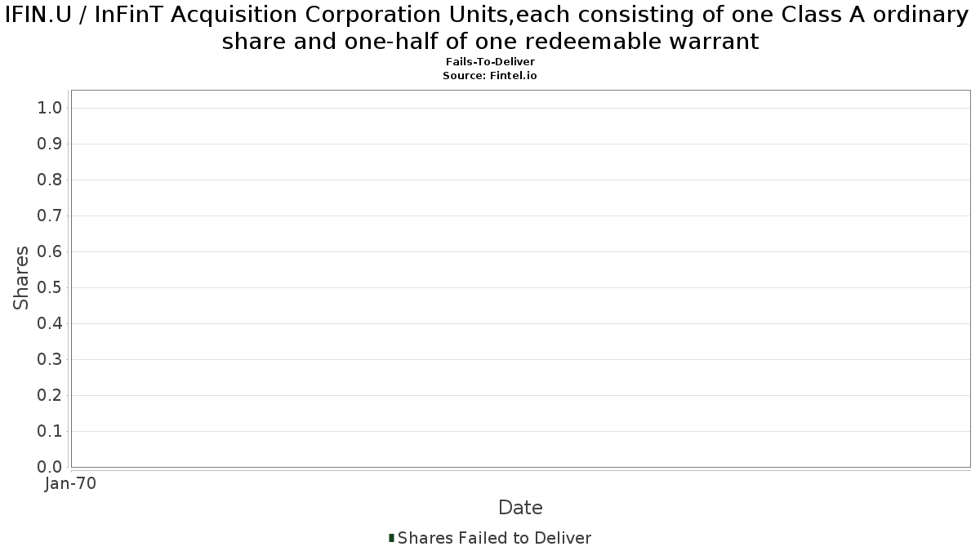Click the 'Shares' y-axis title

(21, 278)
